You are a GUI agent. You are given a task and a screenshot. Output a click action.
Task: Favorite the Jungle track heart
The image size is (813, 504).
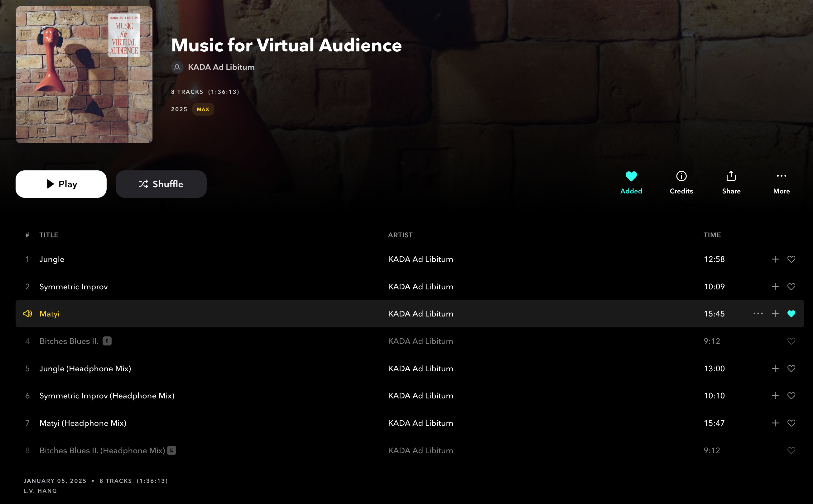coord(791,259)
